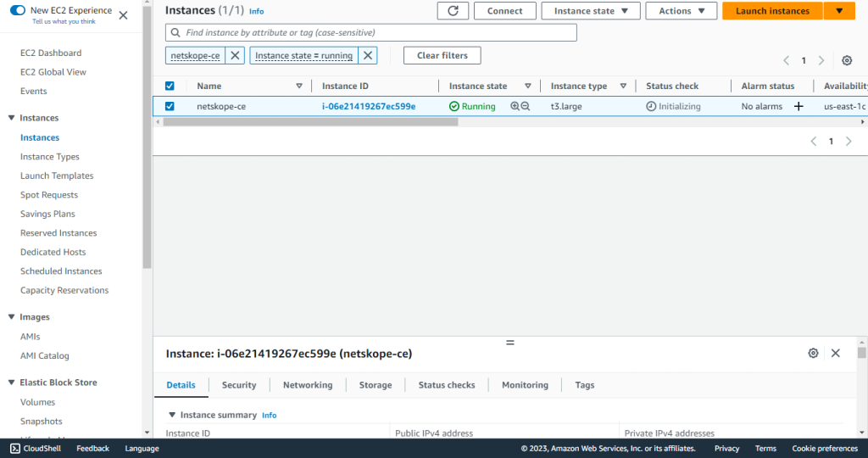This screenshot has height=458, width=868.
Task: Toggle the New EC2 Experience switch
Action: [18, 10]
